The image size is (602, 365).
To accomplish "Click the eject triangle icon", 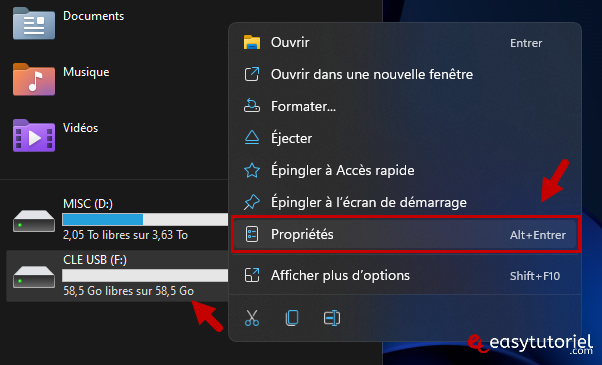I will coord(252,138).
